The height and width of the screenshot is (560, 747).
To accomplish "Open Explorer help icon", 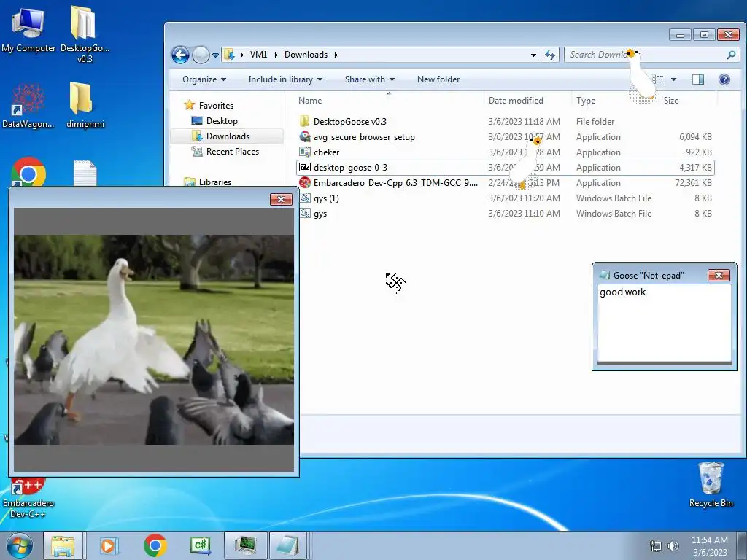I will 724,79.
